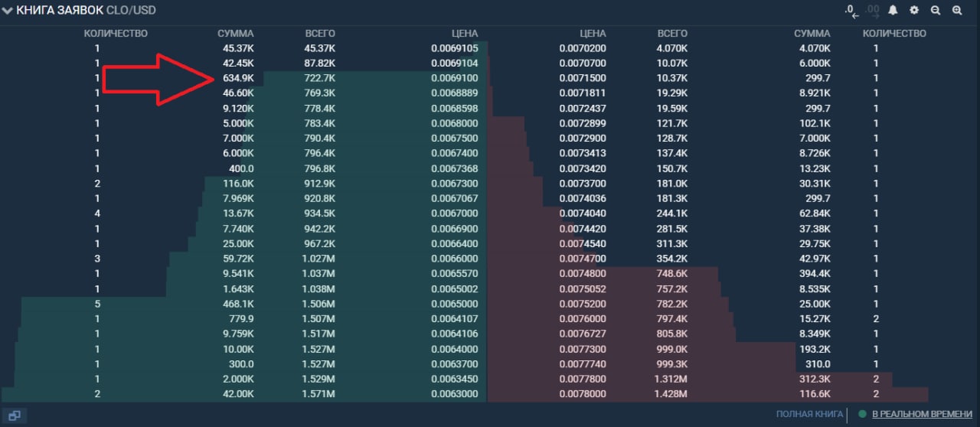Select ask price 0.0078000
The width and height of the screenshot is (980, 427).
click(583, 394)
